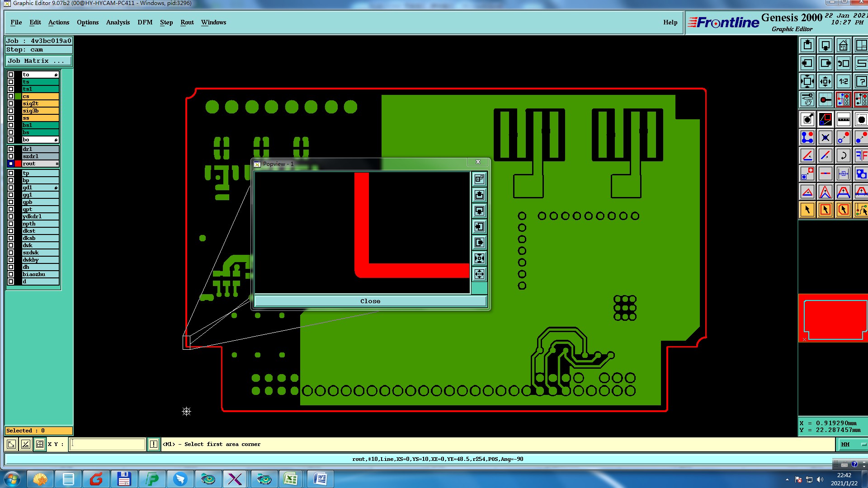Screen dimensions: 868x488
Task: Click the pan up icon in Popview
Action: 479,195
